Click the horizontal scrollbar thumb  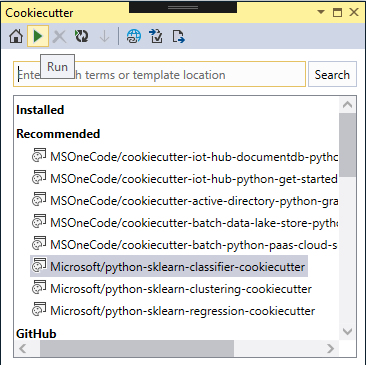click(x=137, y=349)
